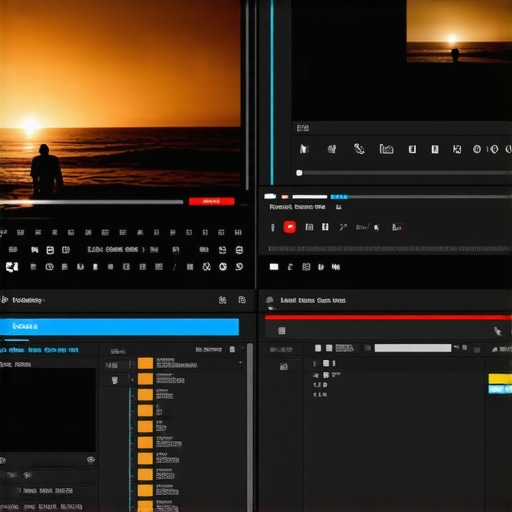Click the clock icon in the bottom toolbar row

tap(49, 267)
